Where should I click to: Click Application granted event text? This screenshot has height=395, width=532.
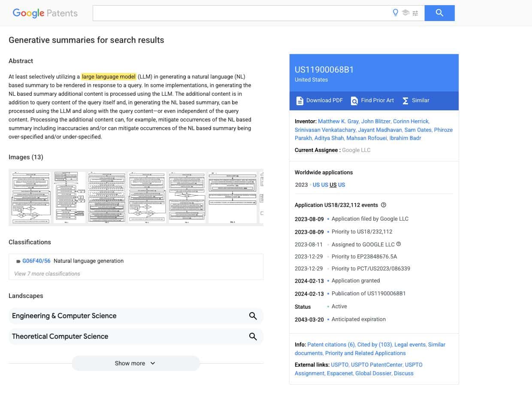pyautogui.click(x=356, y=280)
